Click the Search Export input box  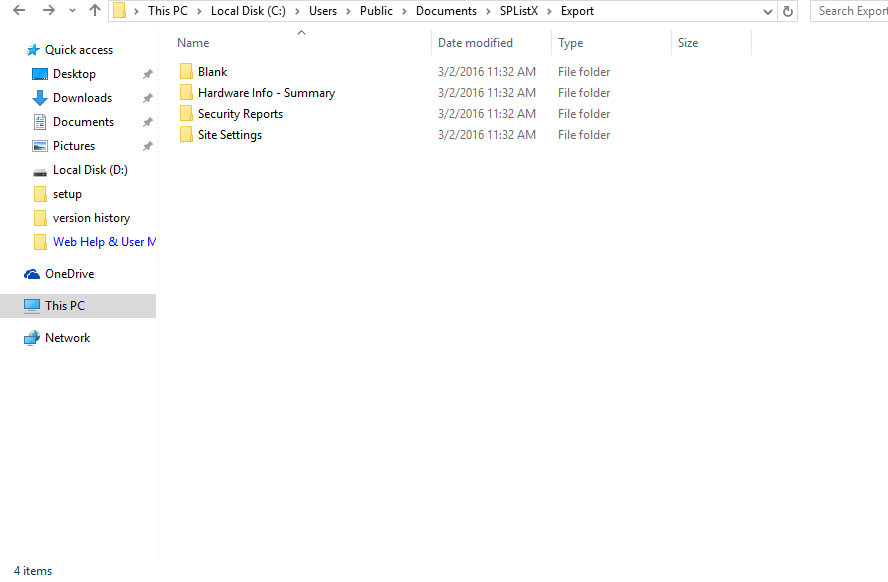point(851,11)
